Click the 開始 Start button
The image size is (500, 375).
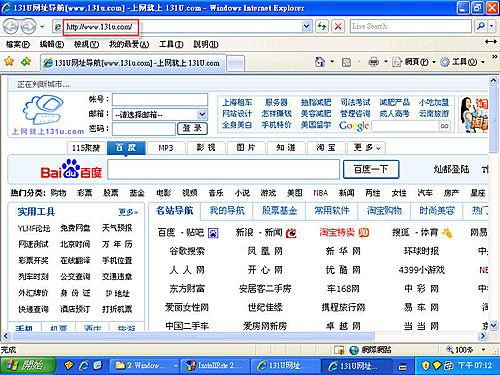[x=28, y=366]
